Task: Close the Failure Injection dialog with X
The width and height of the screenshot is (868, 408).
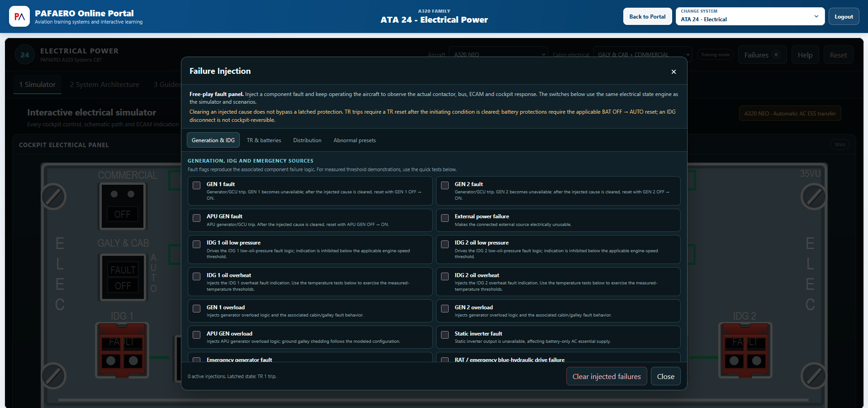Action: coord(674,72)
